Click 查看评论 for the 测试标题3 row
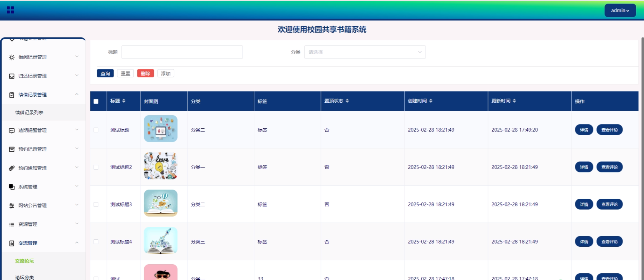This screenshot has width=644, height=280. point(610,204)
